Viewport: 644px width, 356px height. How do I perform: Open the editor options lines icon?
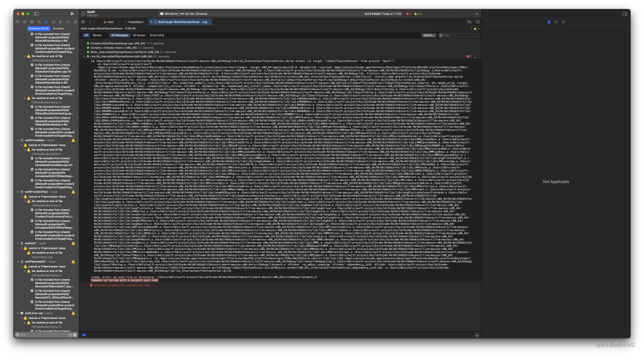click(469, 21)
